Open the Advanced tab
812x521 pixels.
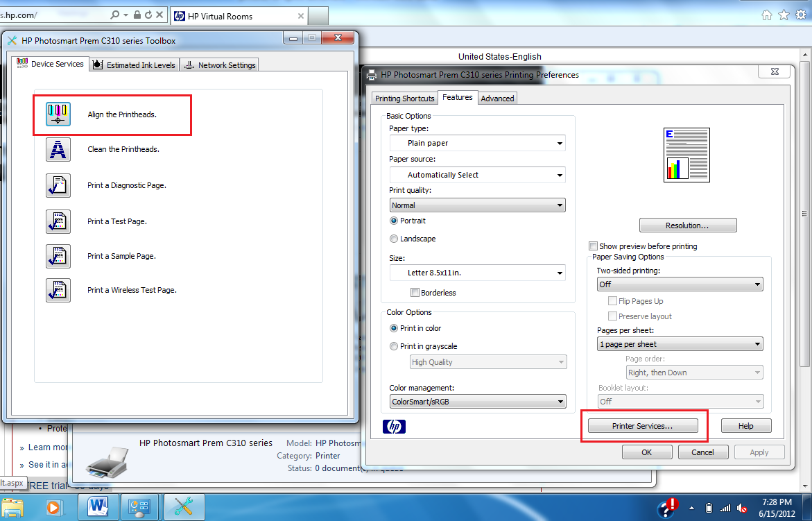pos(497,99)
